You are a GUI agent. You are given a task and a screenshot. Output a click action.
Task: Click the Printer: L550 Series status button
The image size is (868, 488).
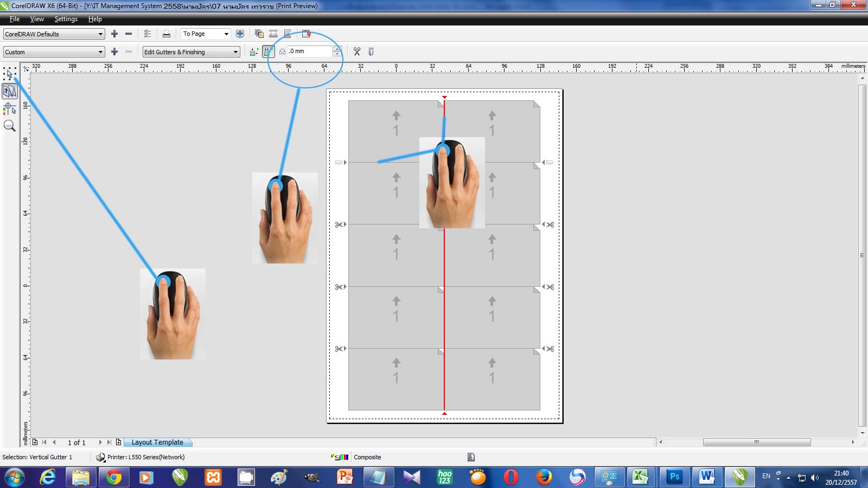pos(141,457)
